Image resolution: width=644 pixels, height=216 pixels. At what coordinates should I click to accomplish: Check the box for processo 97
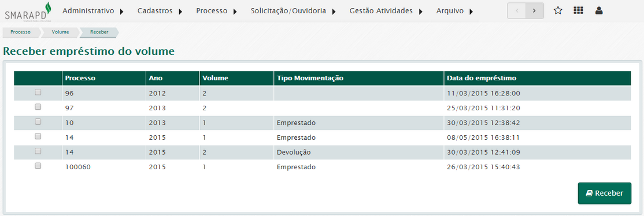[x=38, y=107]
